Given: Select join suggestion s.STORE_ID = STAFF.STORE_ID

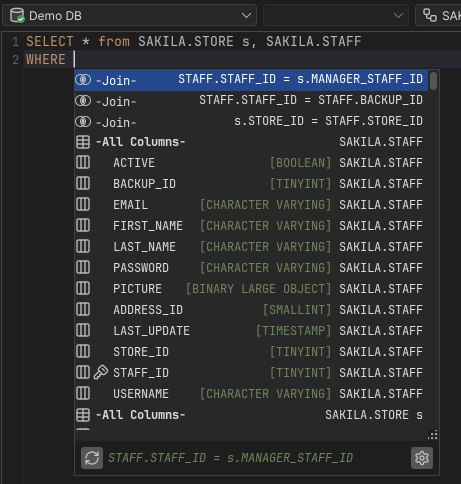Looking at the screenshot, I should (x=251, y=122).
